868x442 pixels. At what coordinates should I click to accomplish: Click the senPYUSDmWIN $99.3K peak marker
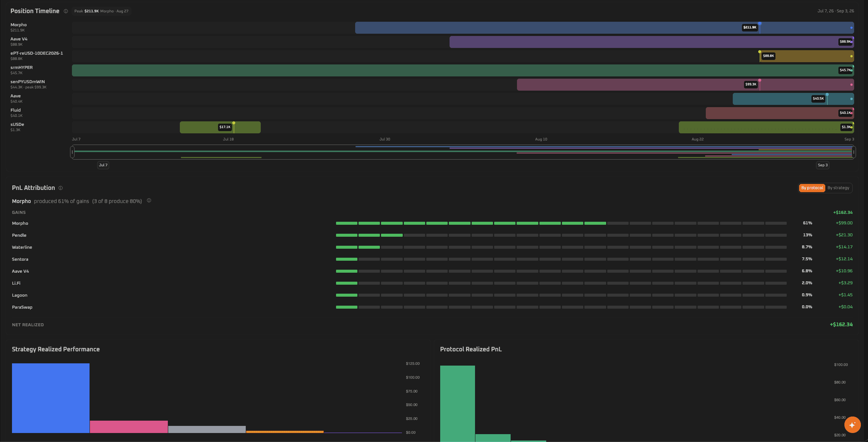pos(760,81)
